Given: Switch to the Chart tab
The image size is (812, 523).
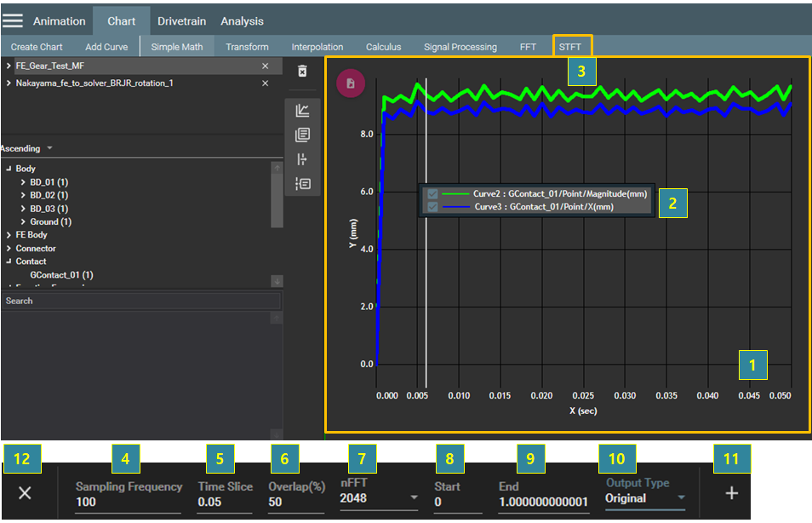Looking at the screenshot, I should 121,21.
